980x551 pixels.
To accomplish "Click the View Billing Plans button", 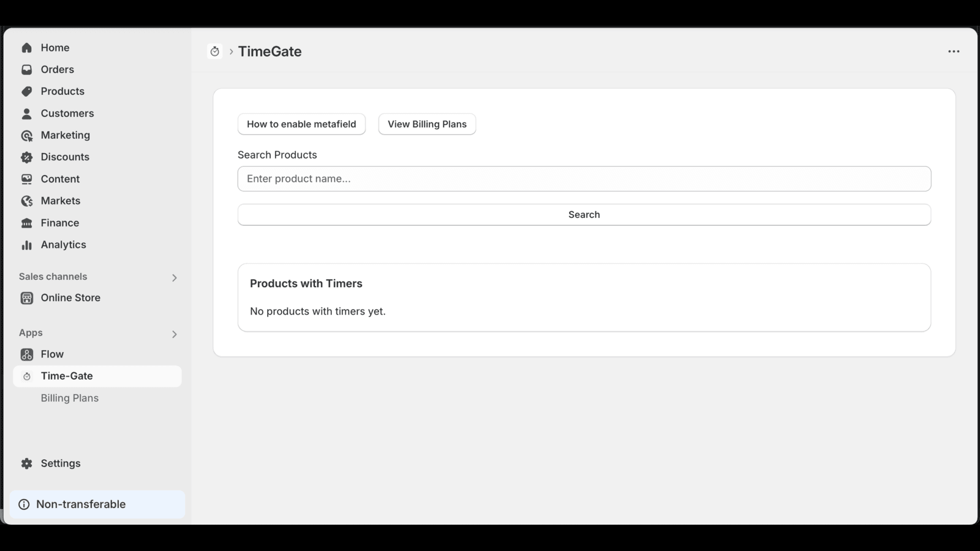I will point(427,124).
